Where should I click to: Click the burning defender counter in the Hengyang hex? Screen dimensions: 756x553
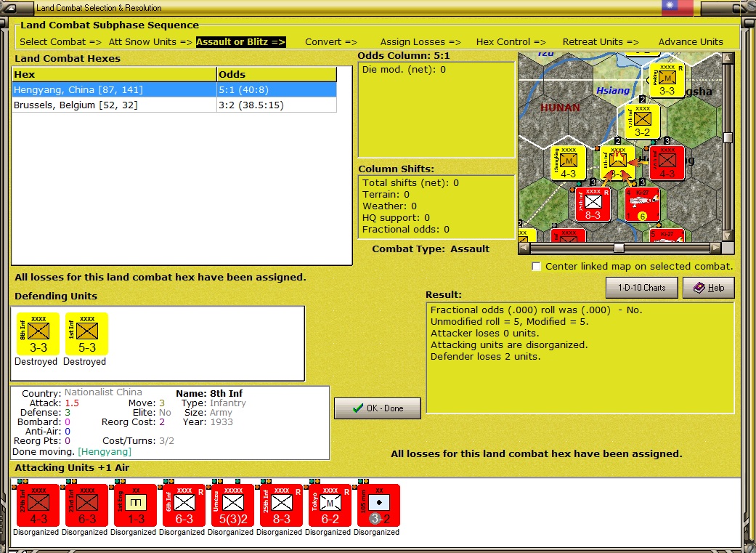[x=617, y=163]
